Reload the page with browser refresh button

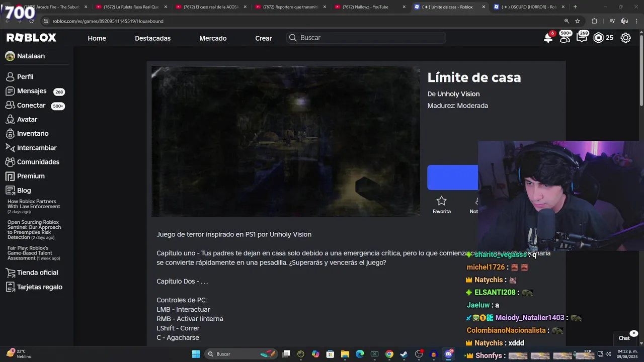(31, 21)
